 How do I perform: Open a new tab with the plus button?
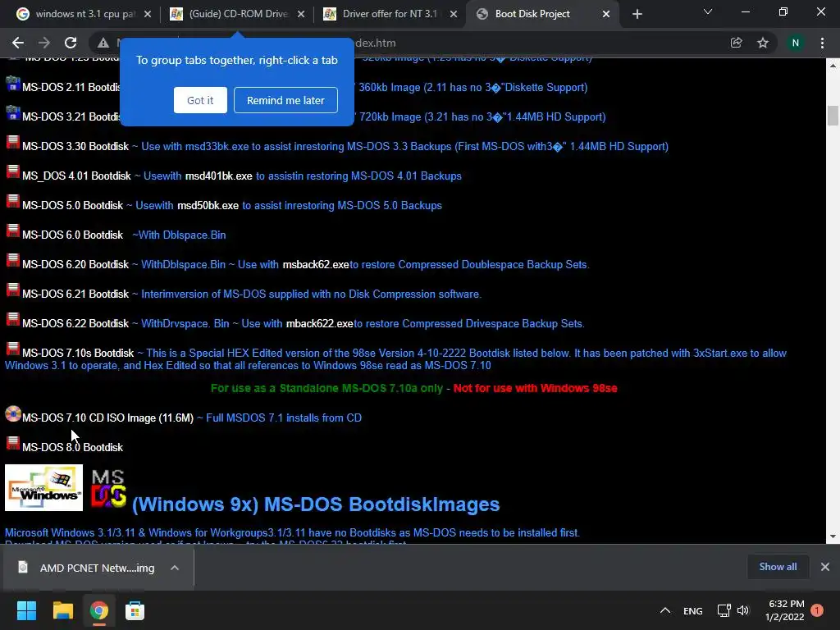point(637,14)
